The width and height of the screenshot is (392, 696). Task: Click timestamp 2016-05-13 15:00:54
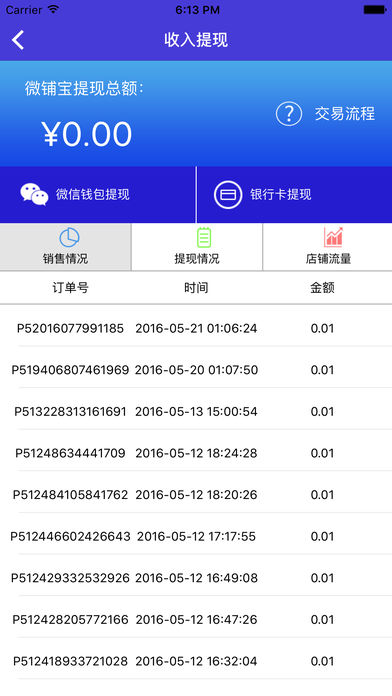(196, 411)
